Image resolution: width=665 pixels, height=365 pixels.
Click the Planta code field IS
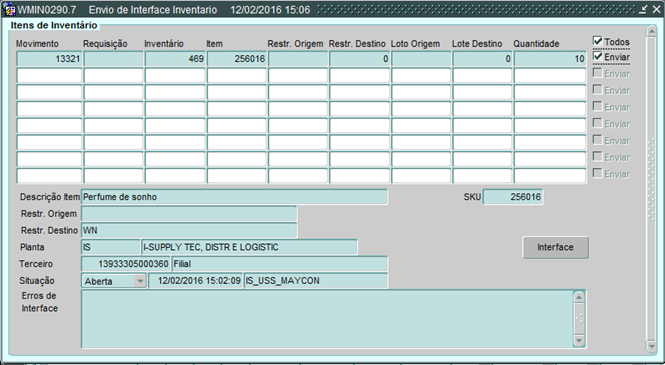click(x=110, y=247)
